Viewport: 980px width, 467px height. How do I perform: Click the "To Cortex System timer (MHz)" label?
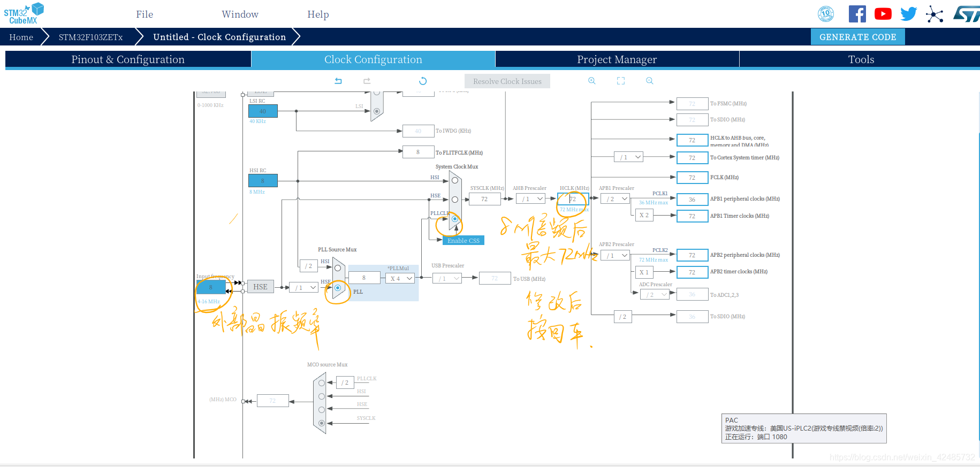click(745, 157)
